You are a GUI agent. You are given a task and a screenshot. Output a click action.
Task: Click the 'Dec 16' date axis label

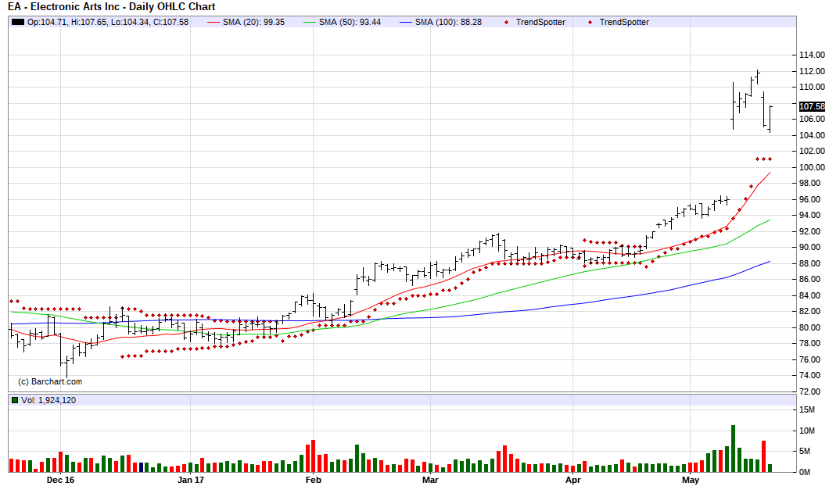60,480
